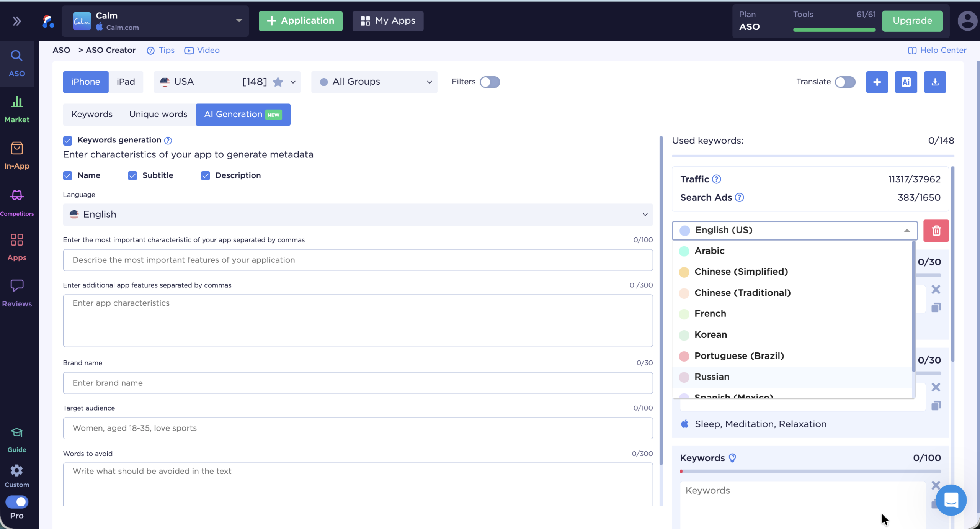Enable the Translate switch
This screenshot has height=529, width=980.
(845, 82)
